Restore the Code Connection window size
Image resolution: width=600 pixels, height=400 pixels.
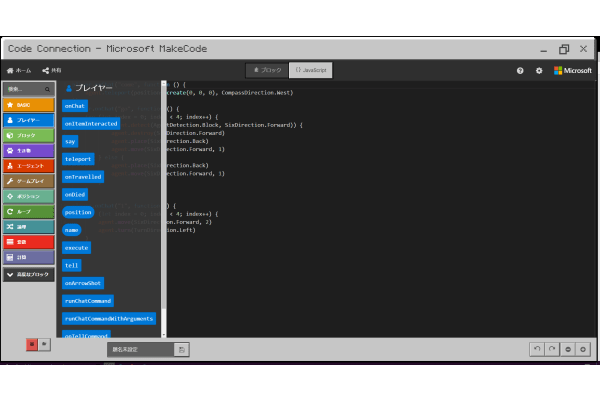(x=564, y=49)
